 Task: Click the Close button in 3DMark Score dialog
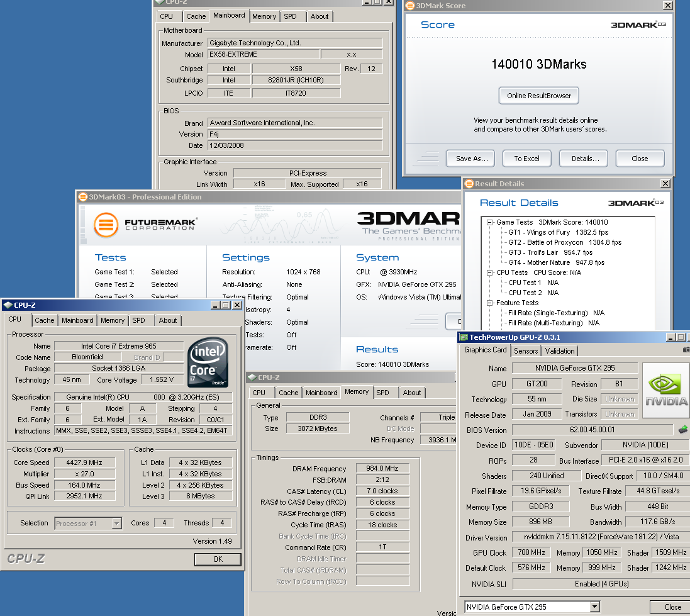click(640, 159)
